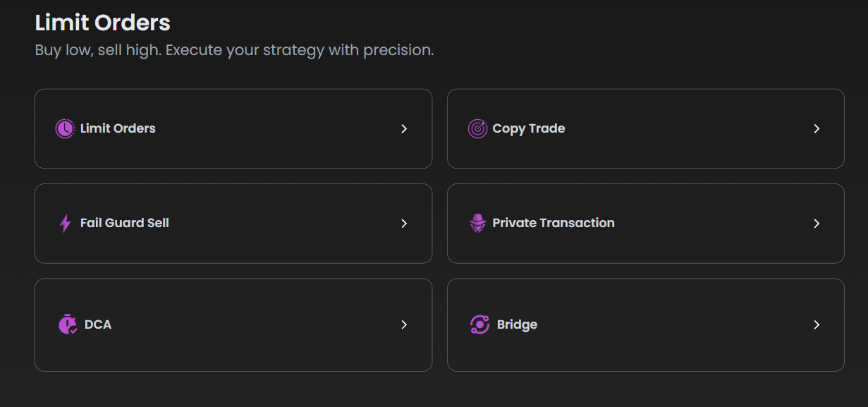Viewport: 868px width, 407px height.
Task: Open Fail Guard Sell via chevron arrow
Action: click(404, 224)
